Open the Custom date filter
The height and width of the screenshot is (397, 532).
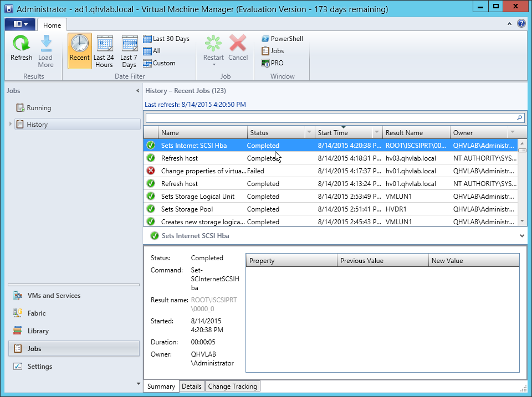tap(159, 63)
